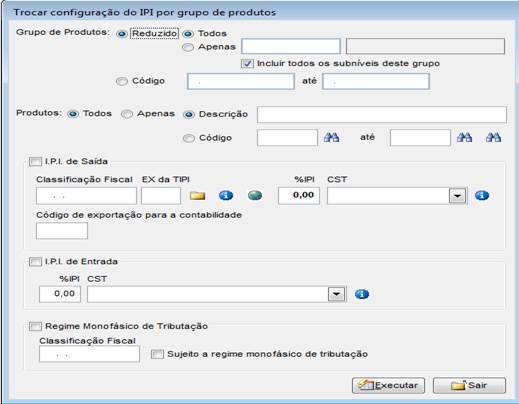519x404 pixels.
Task: Enable the Regime Monofásico de Tributação checkbox
Action: pos(35,326)
